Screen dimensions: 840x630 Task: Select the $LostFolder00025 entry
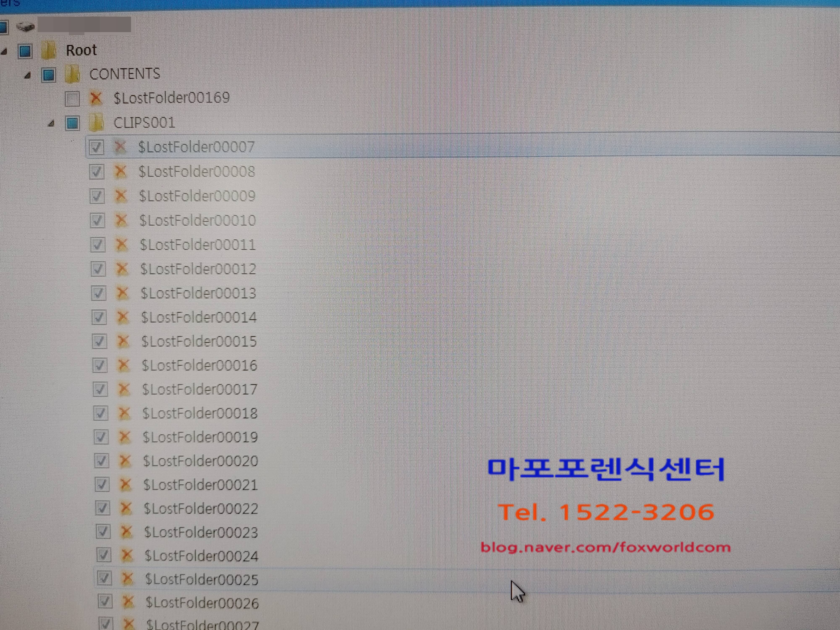tap(202, 579)
